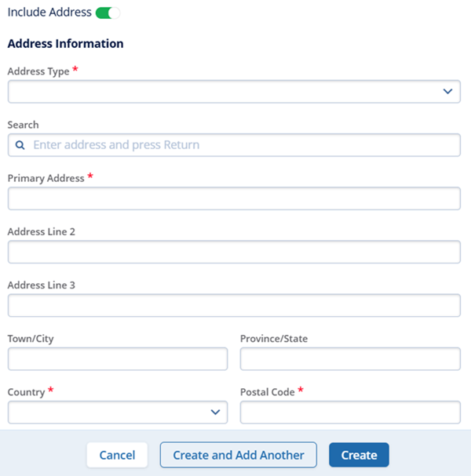The image size is (471, 476).
Task: Submit the form with Create button
Action: click(359, 455)
